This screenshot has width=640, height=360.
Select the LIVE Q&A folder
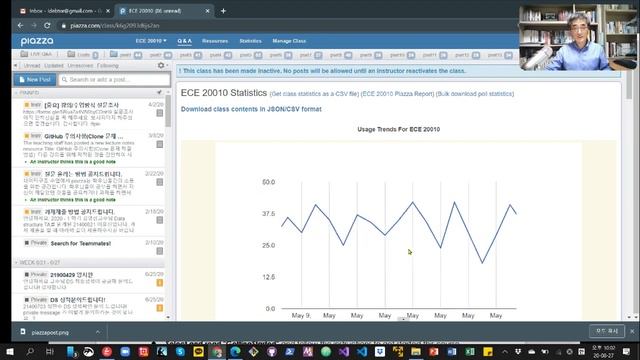[36, 54]
